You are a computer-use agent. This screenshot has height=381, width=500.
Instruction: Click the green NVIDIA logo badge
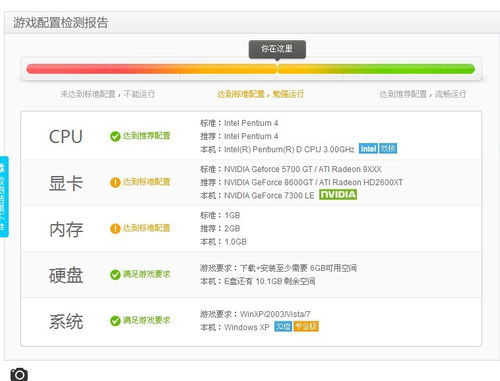click(338, 195)
